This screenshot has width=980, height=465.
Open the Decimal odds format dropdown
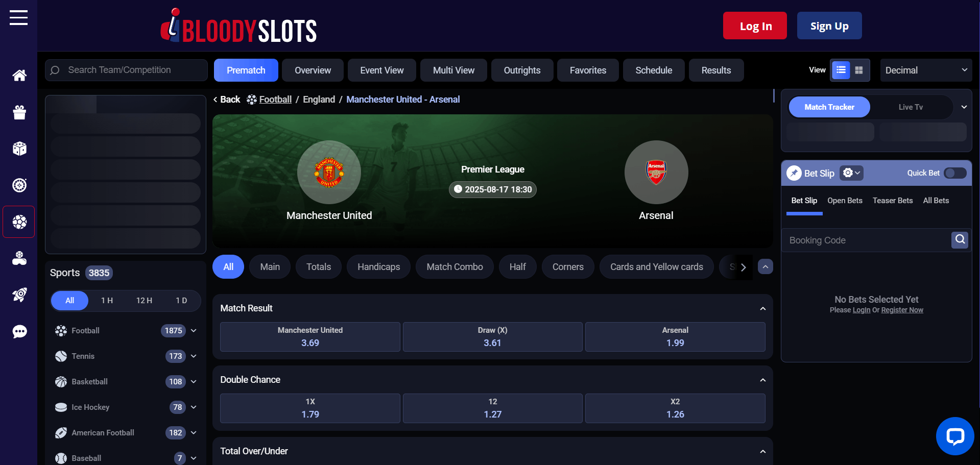pos(926,70)
